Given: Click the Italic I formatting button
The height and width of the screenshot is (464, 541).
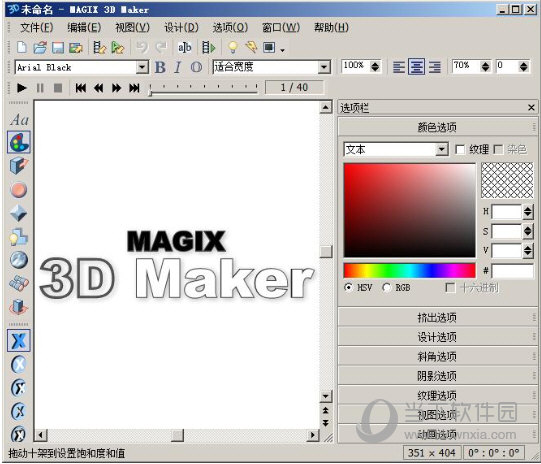Looking at the screenshot, I should (178, 67).
